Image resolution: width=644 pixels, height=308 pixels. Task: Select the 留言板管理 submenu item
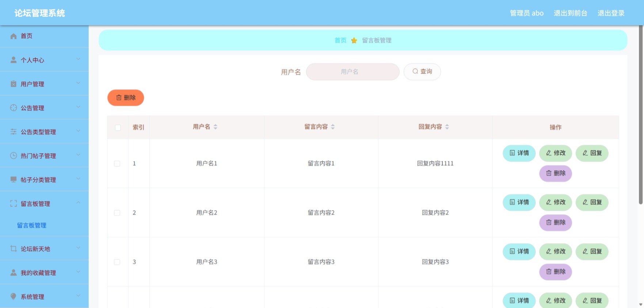[x=32, y=226]
